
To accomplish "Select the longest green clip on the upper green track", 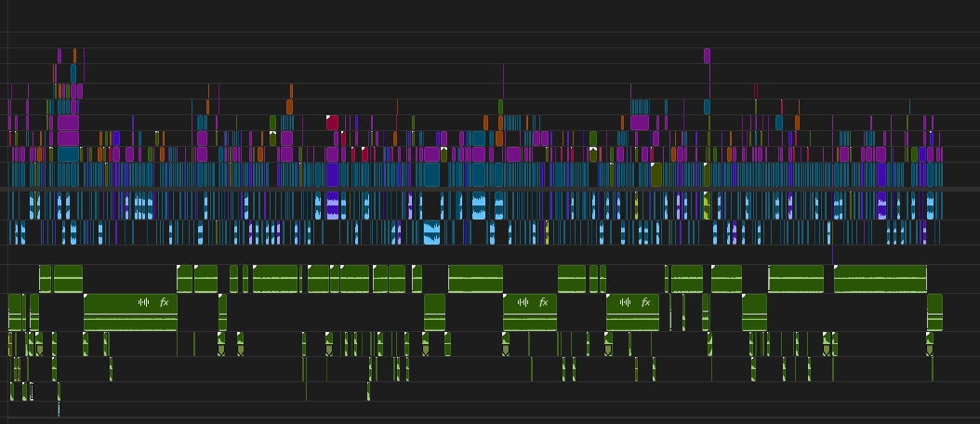I will pos(880,279).
